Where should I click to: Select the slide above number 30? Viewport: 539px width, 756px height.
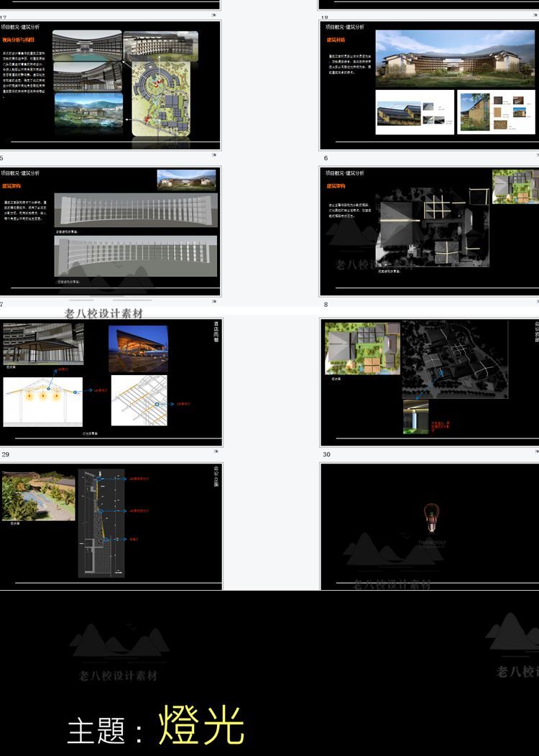[429, 381]
